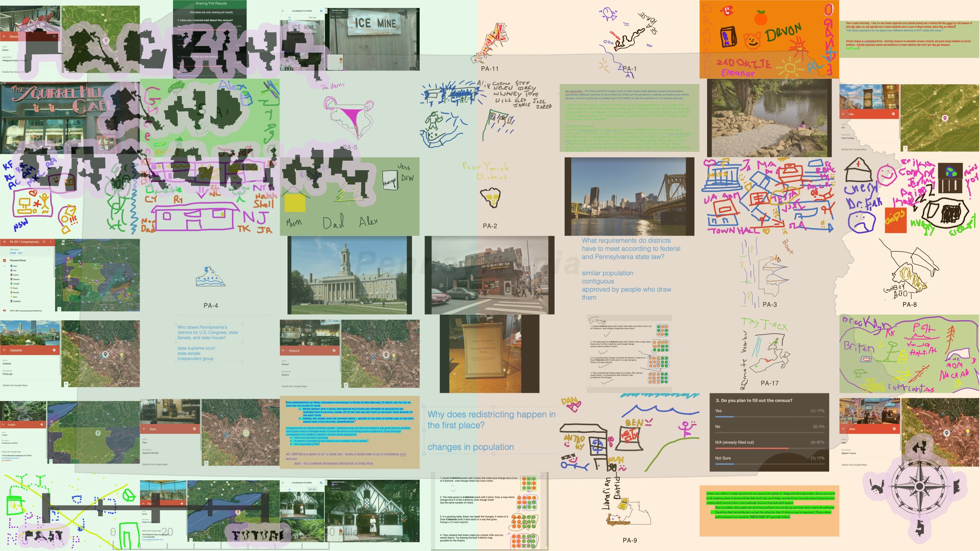This screenshot has height=551, width=980.
Task: Click the Pittsburgh skyline photo on Zadokite card
Action: (x=30, y=333)
